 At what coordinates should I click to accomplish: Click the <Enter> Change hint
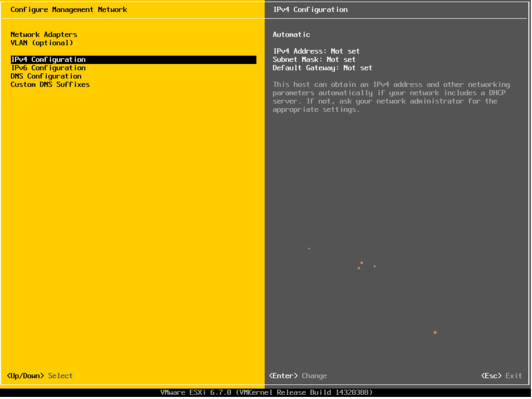click(x=297, y=376)
